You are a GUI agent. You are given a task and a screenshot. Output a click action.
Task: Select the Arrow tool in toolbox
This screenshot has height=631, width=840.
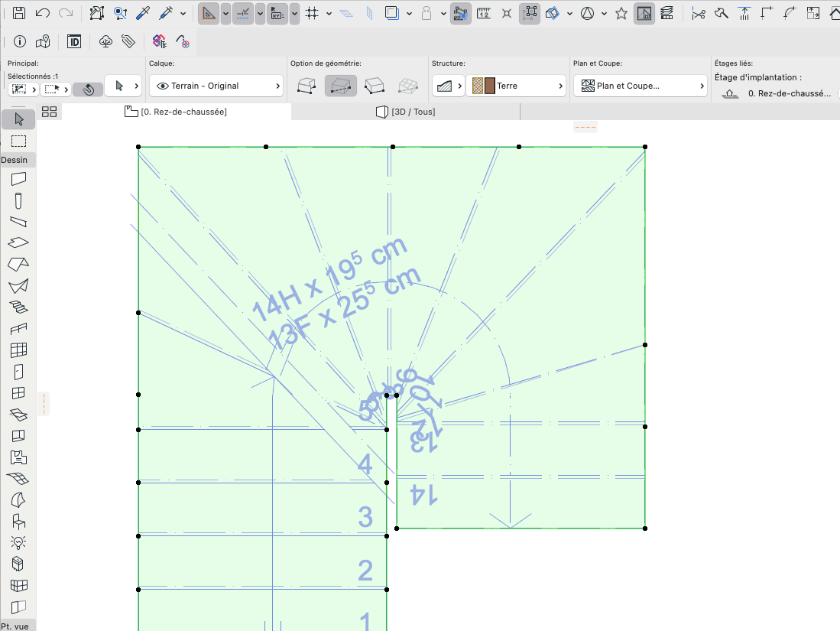point(19,119)
